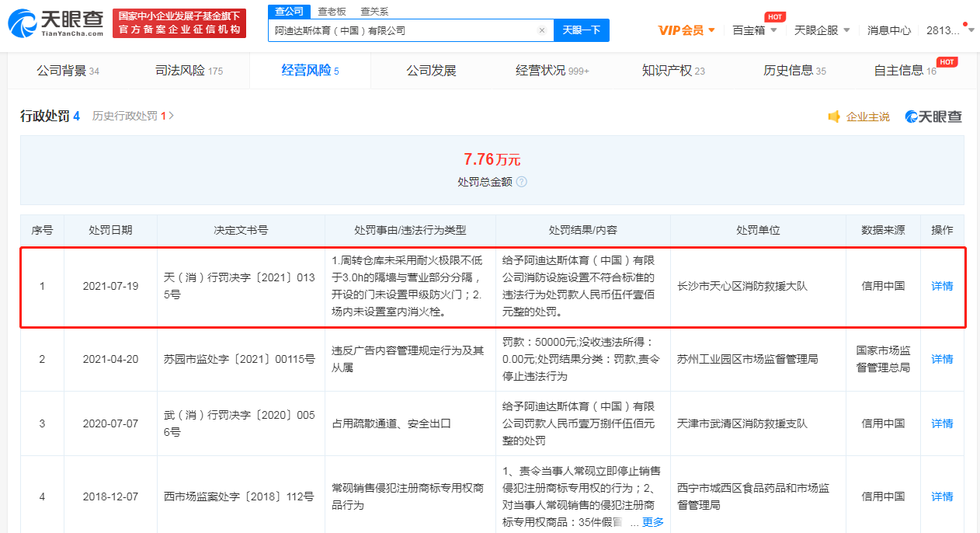Open 消息中心 in the top bar

(888, 30)
